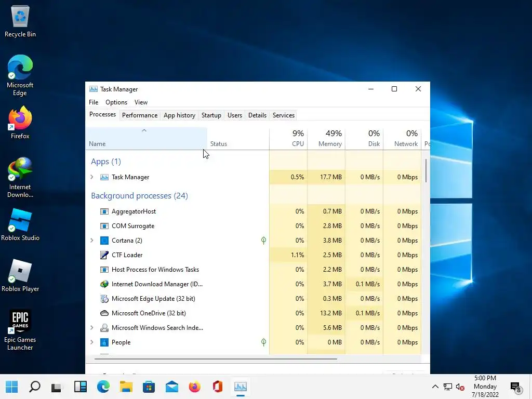The height and width of the screenshot is (399, 532).
Task: Click Task Manager taskbar button
Action: click(x=240, y=387)
